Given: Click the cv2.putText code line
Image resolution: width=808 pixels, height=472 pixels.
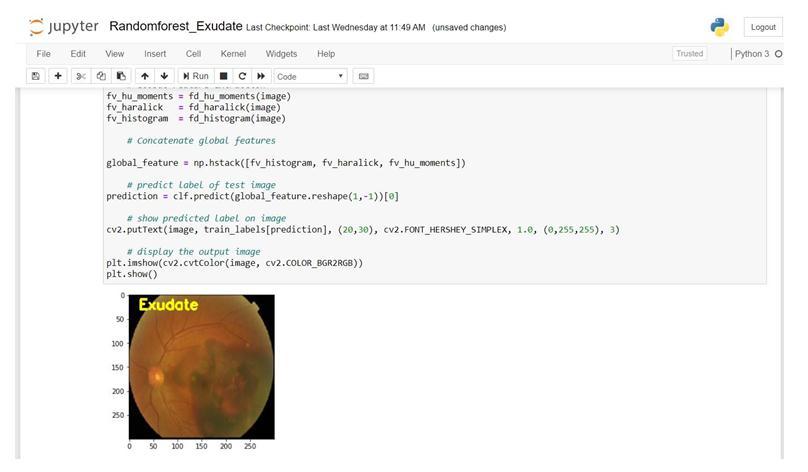Looking at the screenshot, I should (x=363, y=230).
